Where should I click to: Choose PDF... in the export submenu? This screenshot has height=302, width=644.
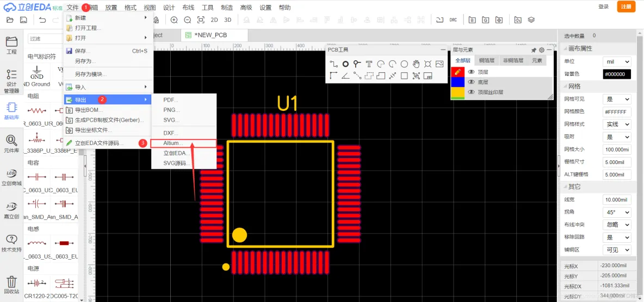(184, 100)
